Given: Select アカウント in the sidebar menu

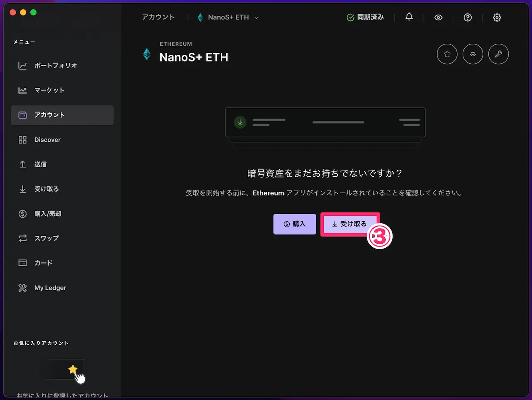Looking at the screenshot, I should click(x=62, y=115).
